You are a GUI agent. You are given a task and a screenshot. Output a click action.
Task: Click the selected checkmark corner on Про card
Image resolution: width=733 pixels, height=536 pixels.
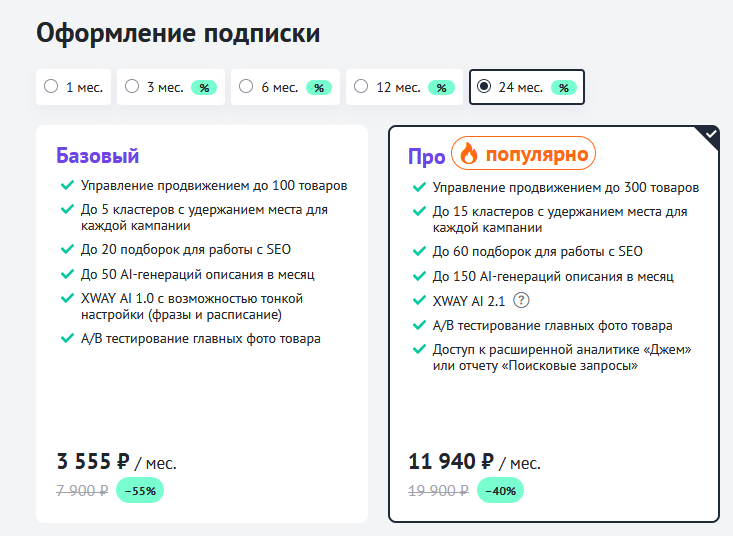click(x=709, y=134)
